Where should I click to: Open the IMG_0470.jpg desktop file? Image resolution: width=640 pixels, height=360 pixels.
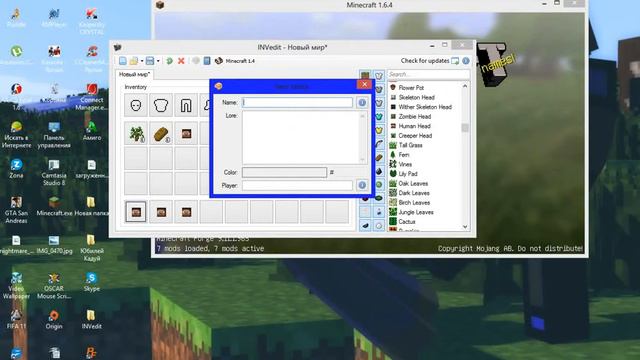tap(54, 244)
